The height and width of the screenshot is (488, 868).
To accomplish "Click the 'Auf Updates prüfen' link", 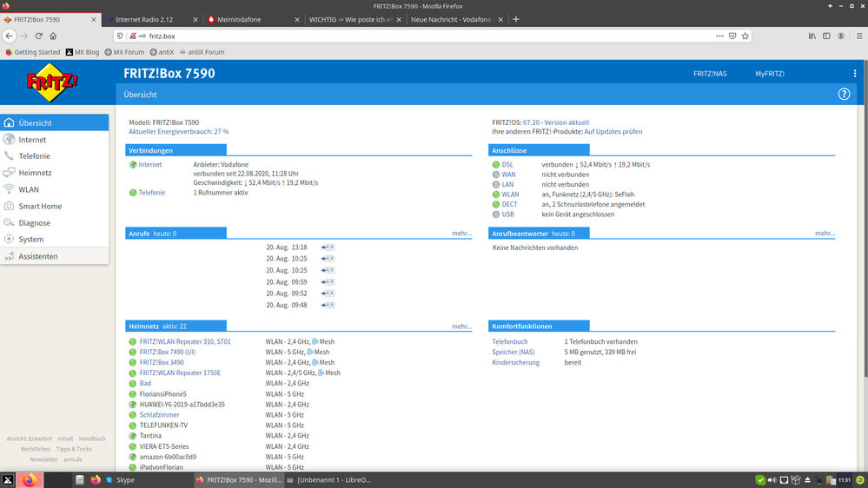I will tap(613, 131).
